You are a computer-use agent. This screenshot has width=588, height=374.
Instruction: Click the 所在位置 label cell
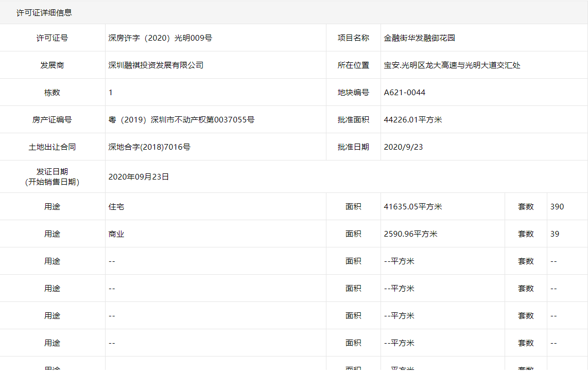354,65
